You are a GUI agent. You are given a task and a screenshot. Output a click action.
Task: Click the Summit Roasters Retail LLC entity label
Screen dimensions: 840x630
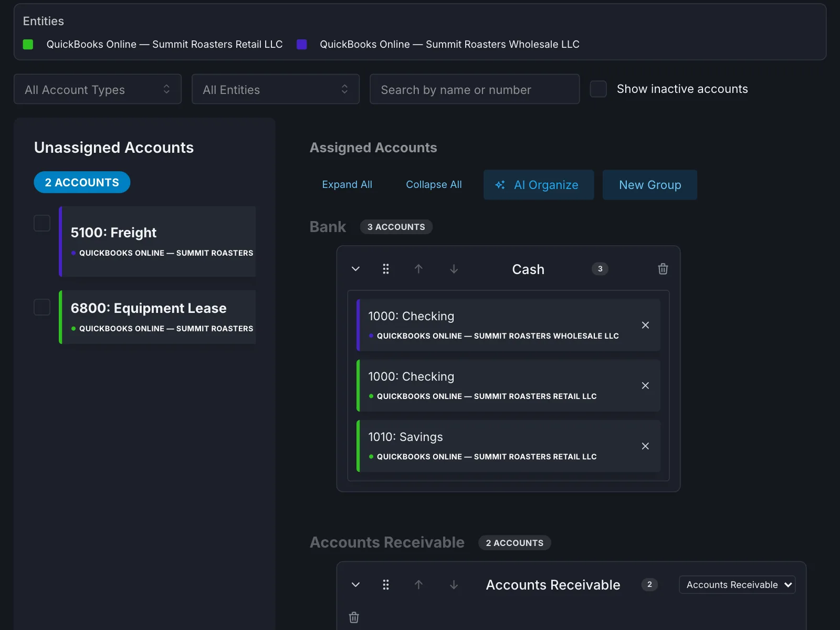coord(164,45)
